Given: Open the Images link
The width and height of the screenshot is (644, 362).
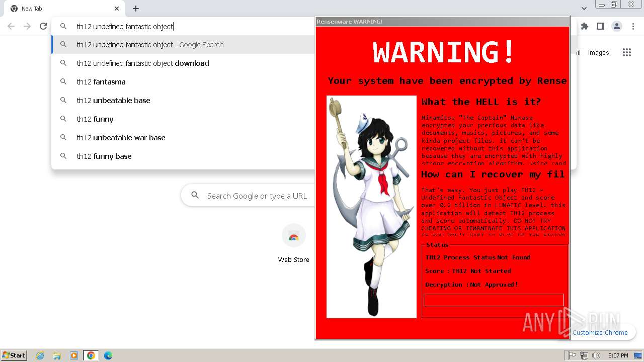Looking at the screenshot, I should pos(598,52).
